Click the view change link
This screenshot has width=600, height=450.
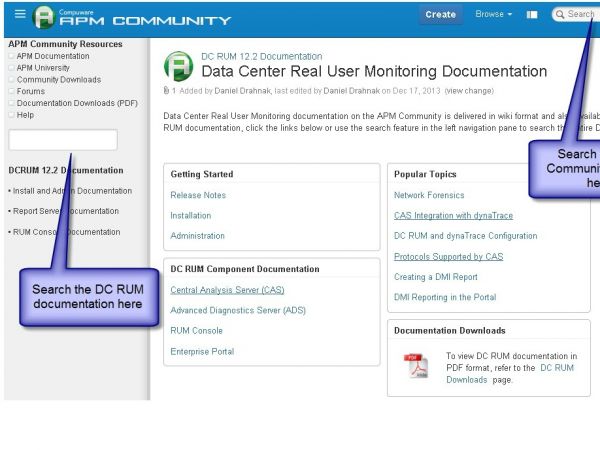(469, 90)
